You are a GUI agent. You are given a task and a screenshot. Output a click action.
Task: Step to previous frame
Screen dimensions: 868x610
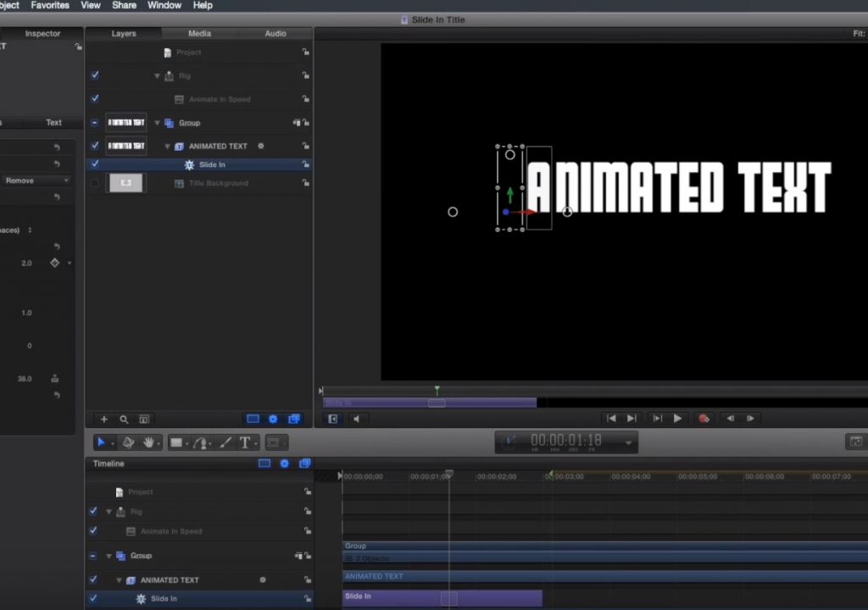730,419
